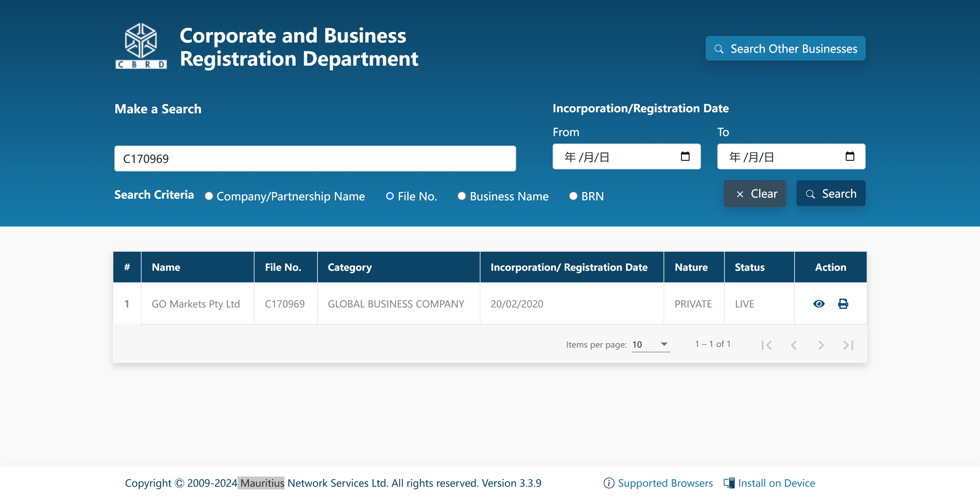Go to next page of results

pyautogui.click(x=821, y=345)
